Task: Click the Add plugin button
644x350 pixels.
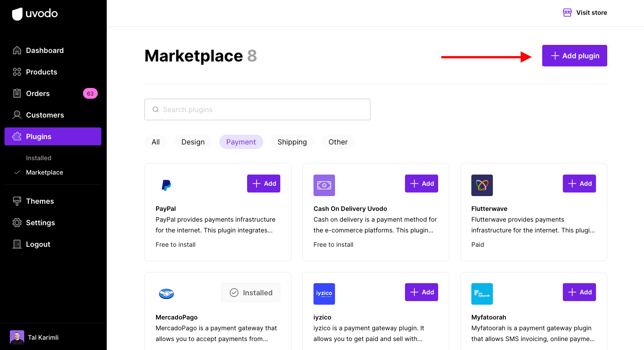Action: point(574,56)
